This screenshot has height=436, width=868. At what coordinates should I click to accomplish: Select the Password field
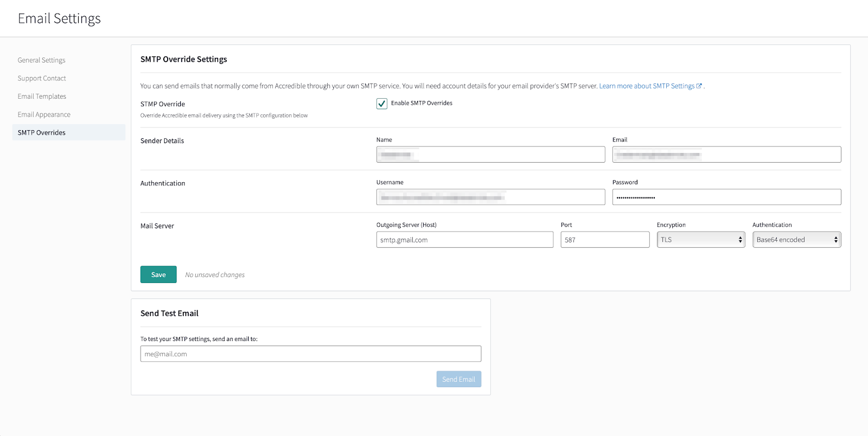726,197
